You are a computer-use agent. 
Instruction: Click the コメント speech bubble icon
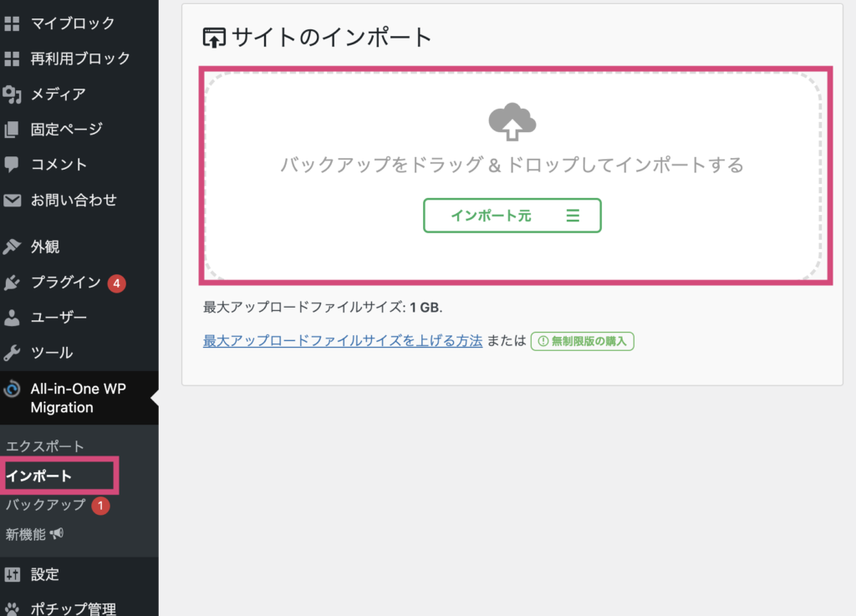(x=12, y=164)
